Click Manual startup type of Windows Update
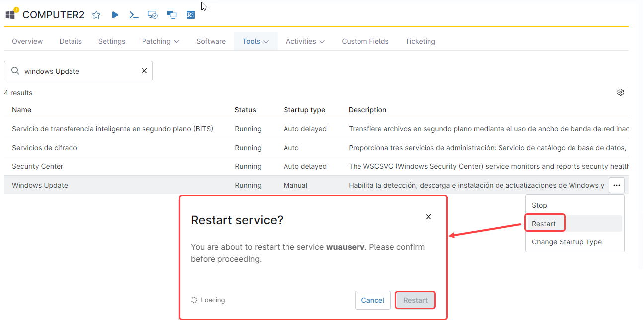Viewport: 644px width, 320px height. pyautogui.click(x=295, y=185)
